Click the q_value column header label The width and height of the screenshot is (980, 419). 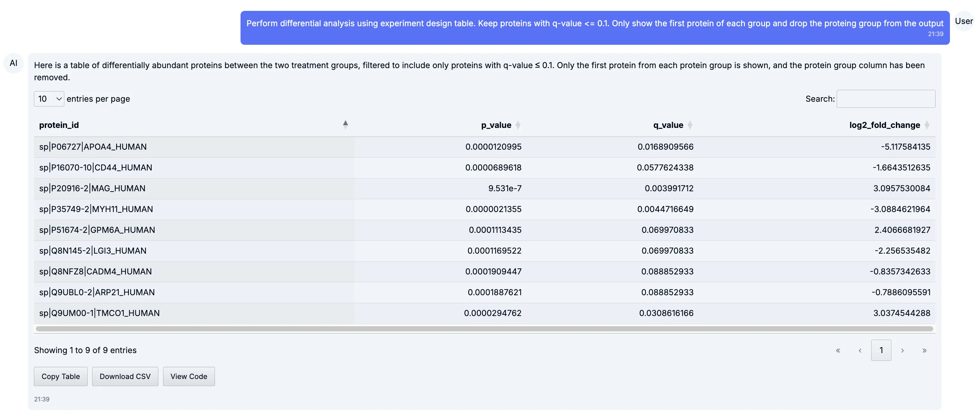coord(668,125)
